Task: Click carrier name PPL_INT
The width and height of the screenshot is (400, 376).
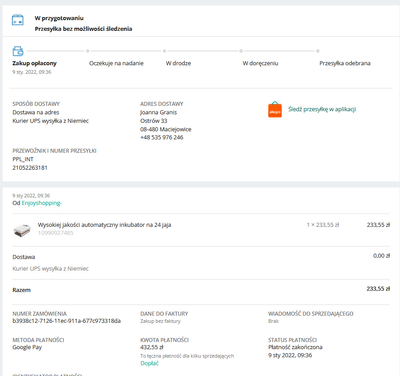Action: (x=23, y=159)
